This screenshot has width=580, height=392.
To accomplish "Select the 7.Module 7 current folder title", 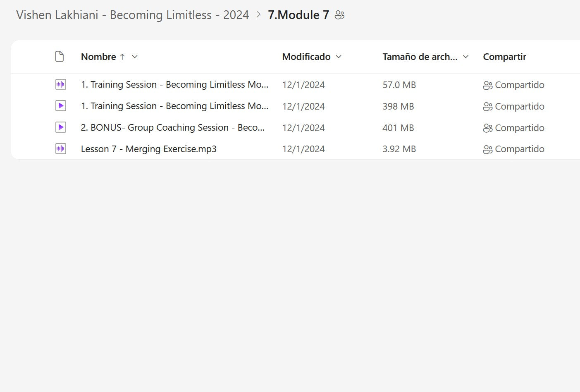I will pos(298,15).
